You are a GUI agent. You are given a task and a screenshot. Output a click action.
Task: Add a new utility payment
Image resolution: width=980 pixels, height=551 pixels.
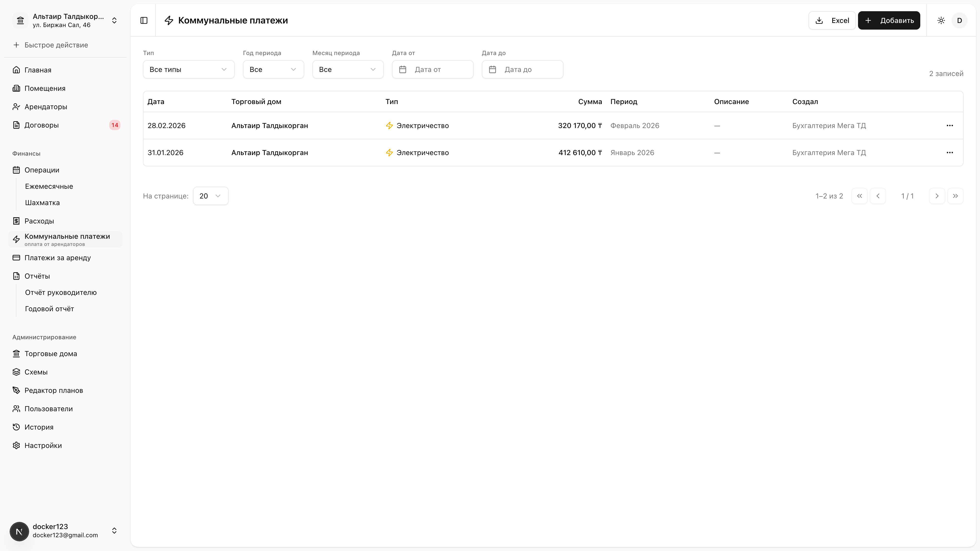tap(889, 20)
